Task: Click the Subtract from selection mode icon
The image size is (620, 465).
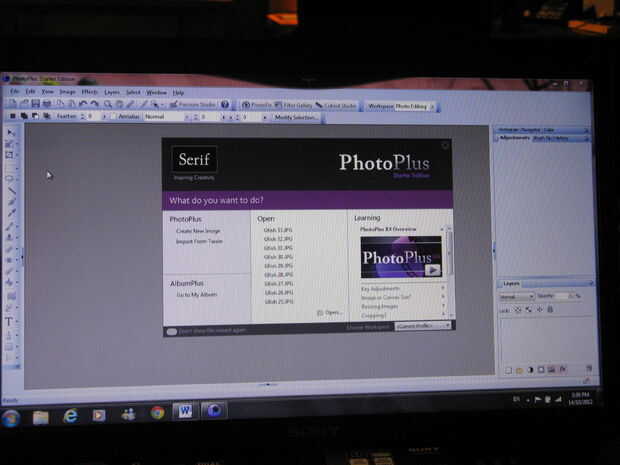Action: point(35,116)
